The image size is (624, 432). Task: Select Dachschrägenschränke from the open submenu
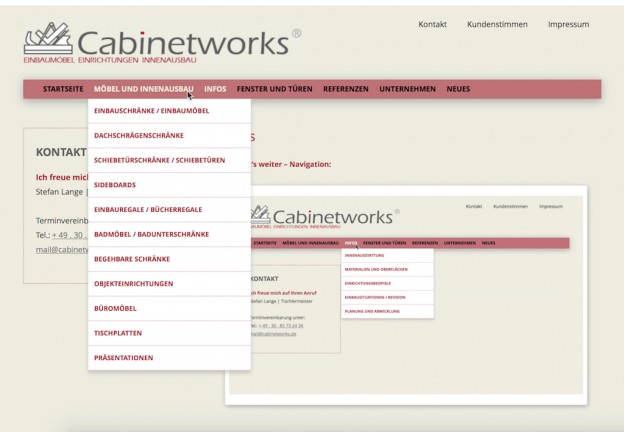pyautogui.click(x=138, y=135)
